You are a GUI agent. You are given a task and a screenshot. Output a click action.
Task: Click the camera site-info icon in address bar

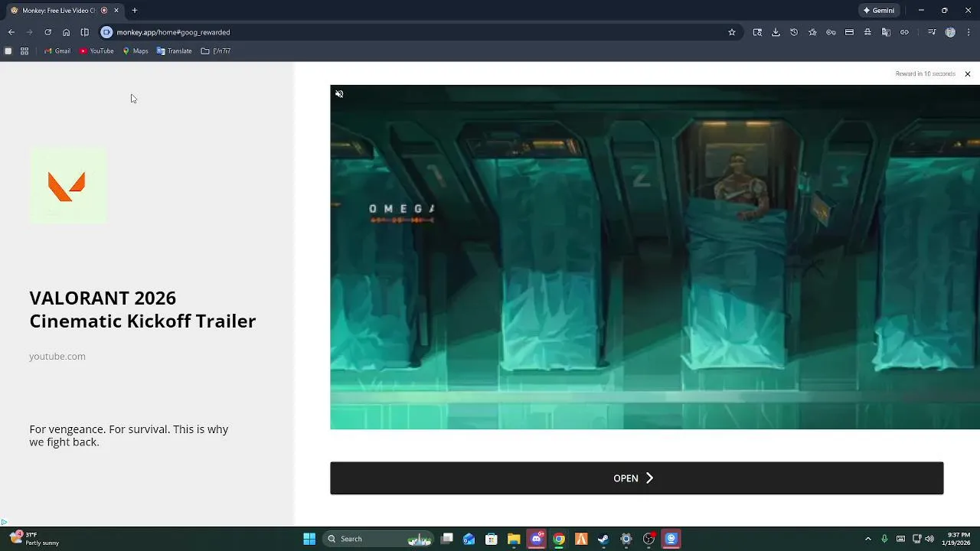[x=106, y=32]
